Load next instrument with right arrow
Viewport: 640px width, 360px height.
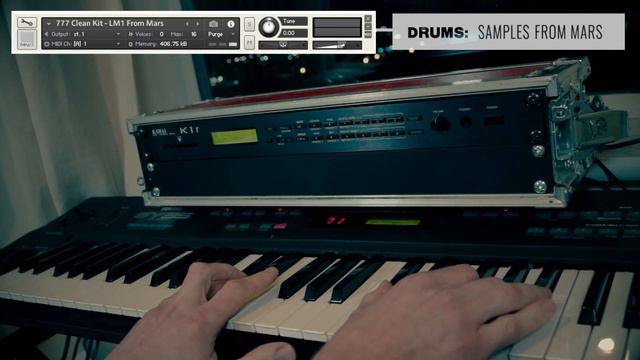point(198,24)
